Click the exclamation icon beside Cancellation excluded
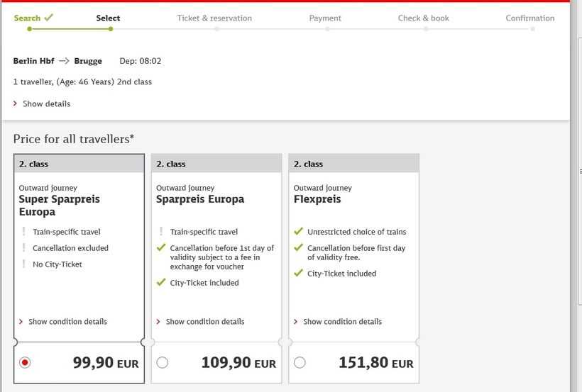Viewport: 582px width, 392px height. click(x=23, y=248)
